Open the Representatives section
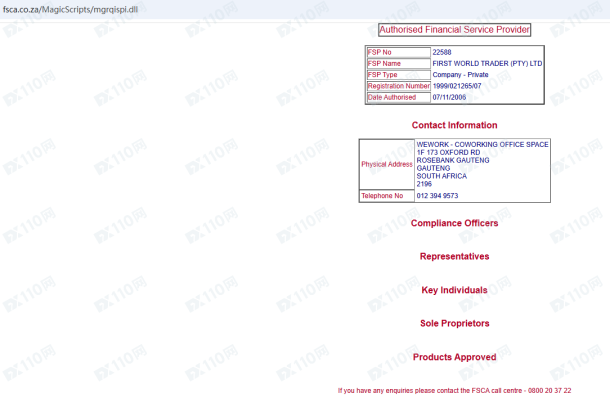 pos(454,256)
